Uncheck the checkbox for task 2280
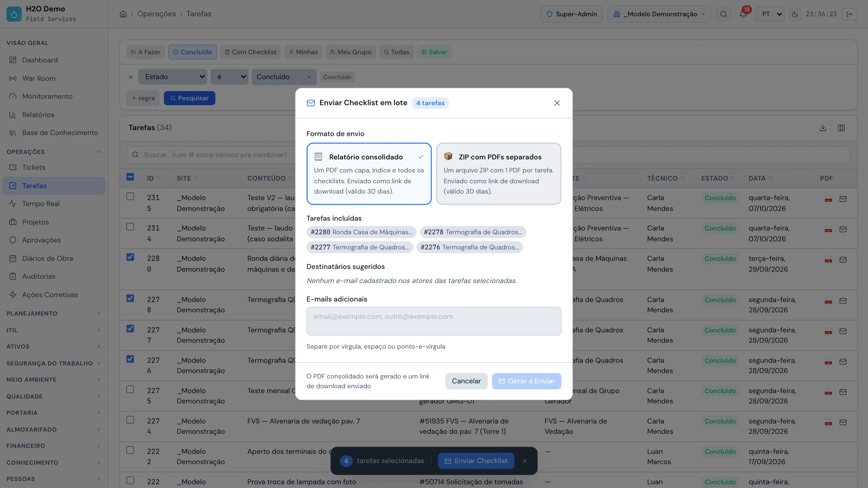 pyautogui.click(x=130, y=257)
